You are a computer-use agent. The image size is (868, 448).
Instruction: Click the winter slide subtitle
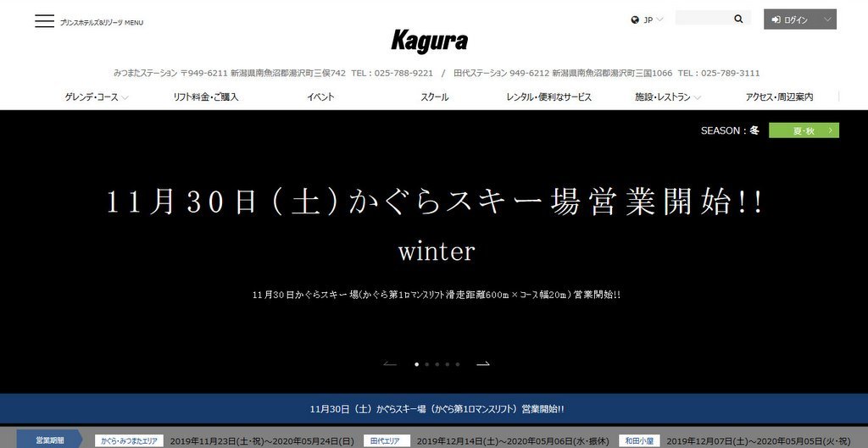[437, 252]
